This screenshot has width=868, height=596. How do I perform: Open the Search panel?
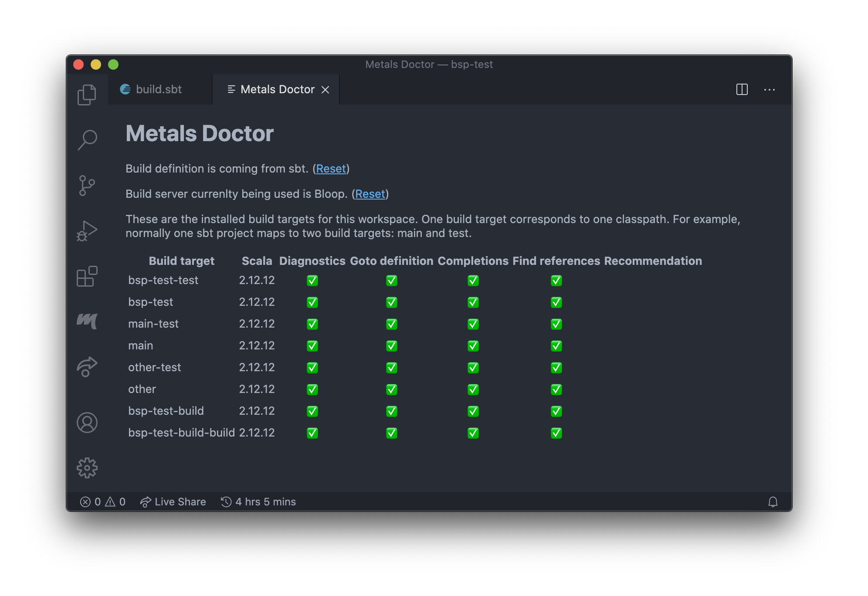tap(87, 139)
